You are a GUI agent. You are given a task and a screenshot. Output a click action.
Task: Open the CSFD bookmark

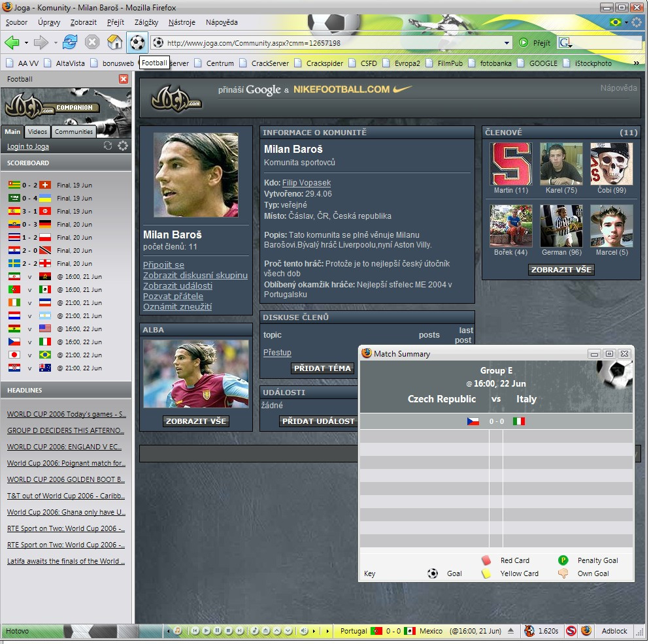pos(363,63)
